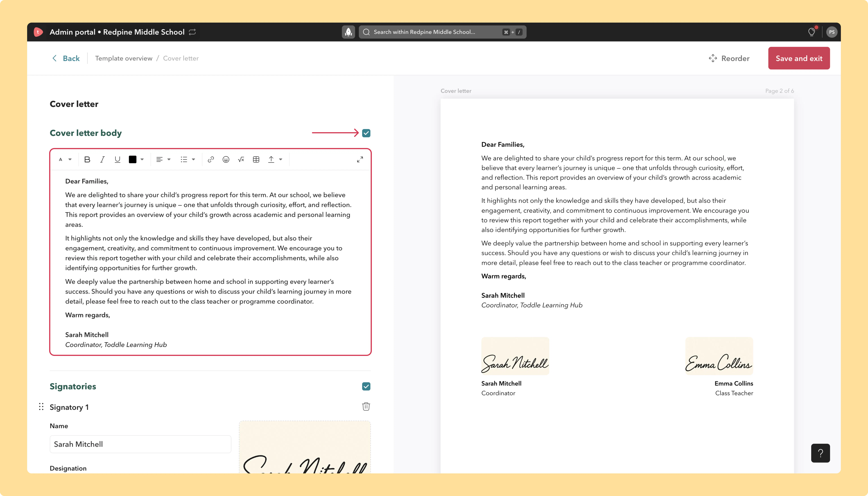868x496 pixels.
Task: Focus the school search field
Action: pos(442,32)
